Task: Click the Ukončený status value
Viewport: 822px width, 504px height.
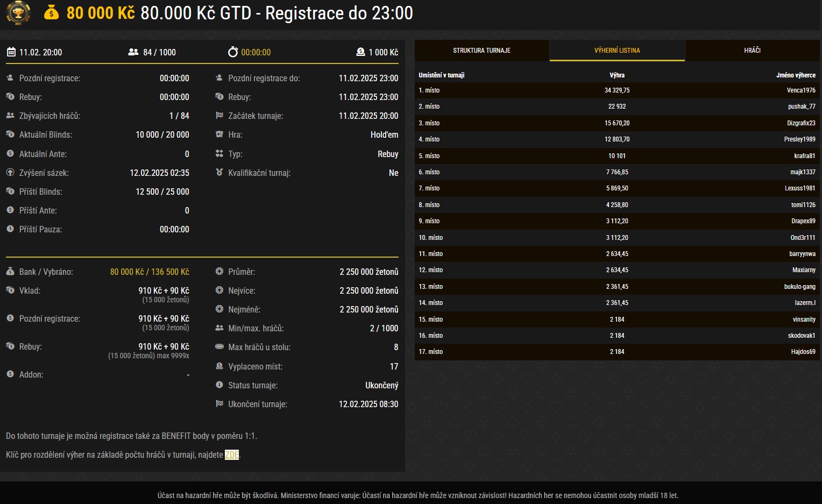Action: 382,385
